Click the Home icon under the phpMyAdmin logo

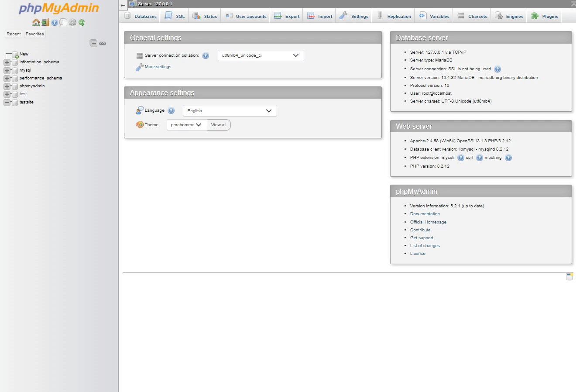click(x=36, y=22)
